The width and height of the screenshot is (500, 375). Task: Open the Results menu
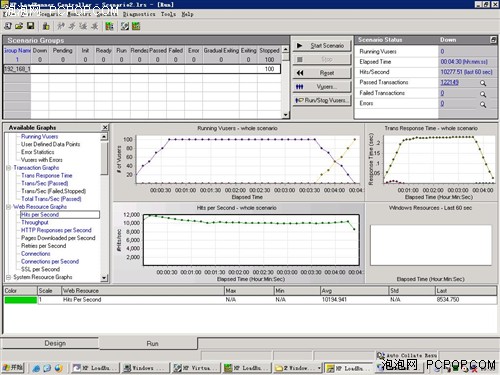click(x=107, y=14)
